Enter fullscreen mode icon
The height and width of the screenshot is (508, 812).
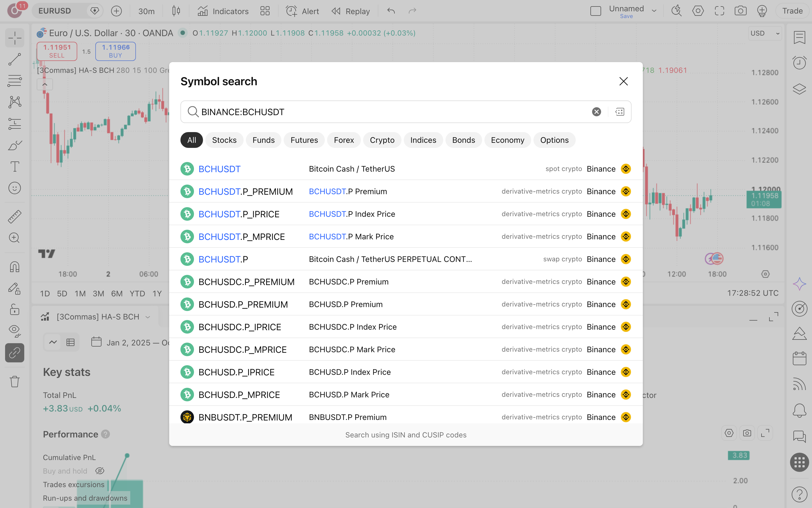click(720, 11)
